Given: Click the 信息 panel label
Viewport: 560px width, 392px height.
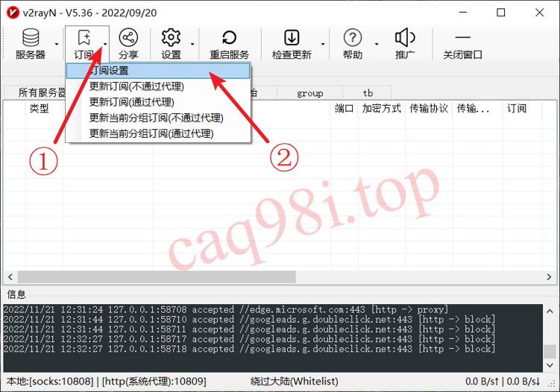Looking at the screenshot, I should (16, 294).
